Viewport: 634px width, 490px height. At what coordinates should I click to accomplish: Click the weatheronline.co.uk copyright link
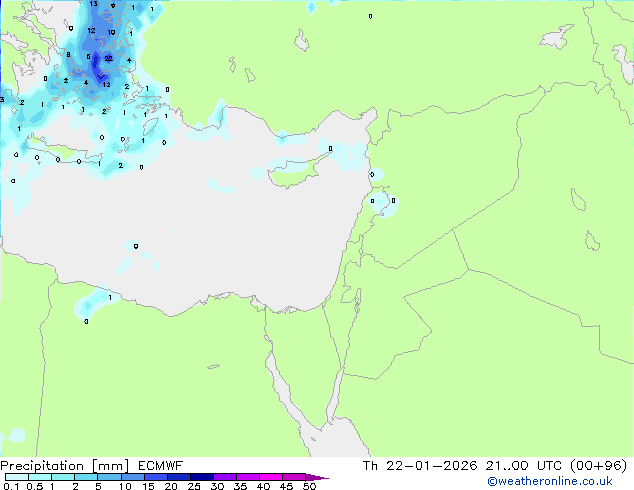point(550,481)
